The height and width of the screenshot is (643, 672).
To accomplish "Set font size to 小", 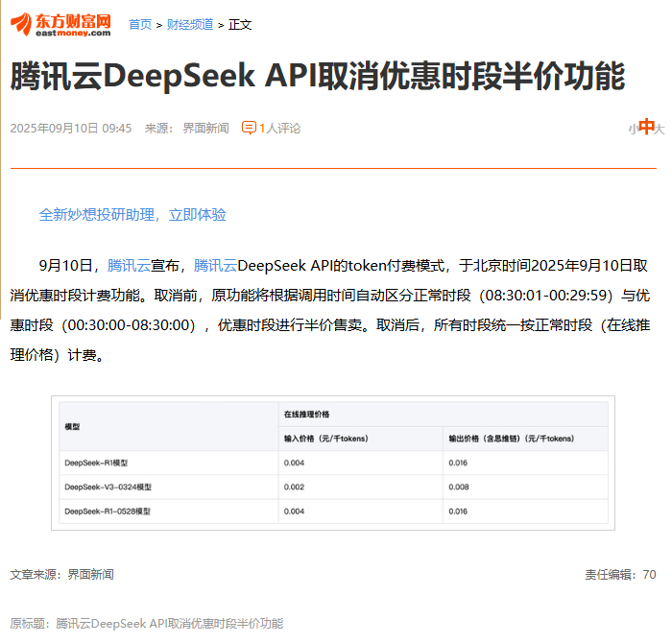I will click(x=633, y=130).
